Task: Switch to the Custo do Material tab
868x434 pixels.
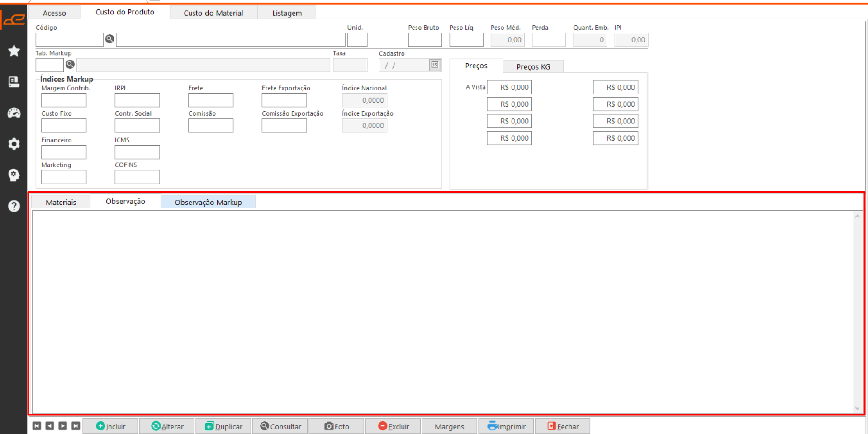Action: click(x=213, y=13)
